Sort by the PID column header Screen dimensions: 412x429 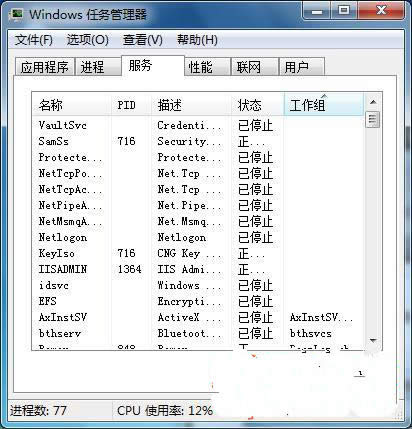tap(131, 105)
